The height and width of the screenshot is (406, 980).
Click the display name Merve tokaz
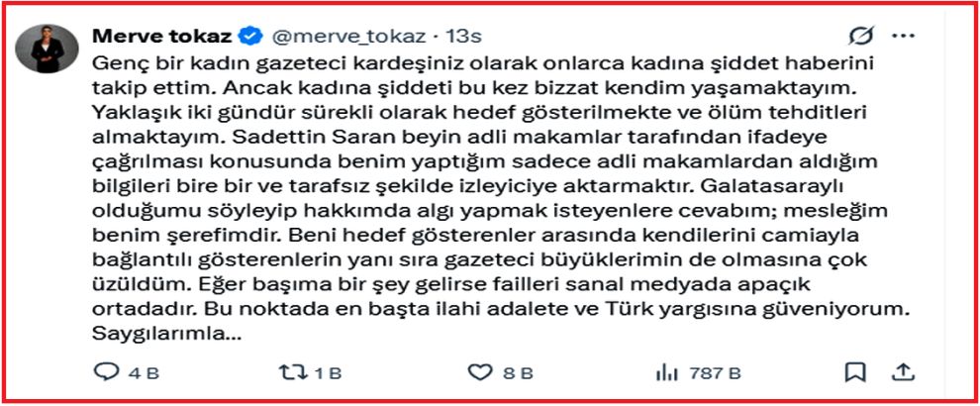coord(163,36)
